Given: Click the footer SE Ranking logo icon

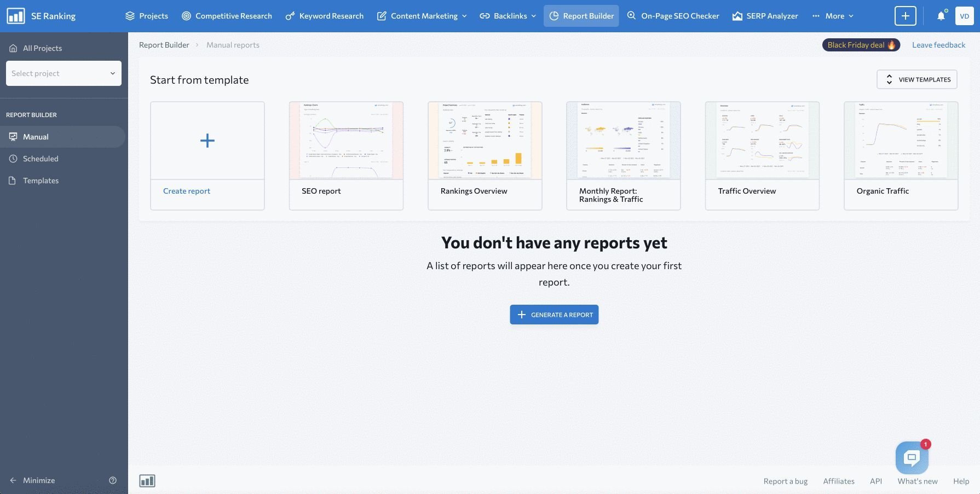Looking at the screenshot, I should [x=147, y=481].
